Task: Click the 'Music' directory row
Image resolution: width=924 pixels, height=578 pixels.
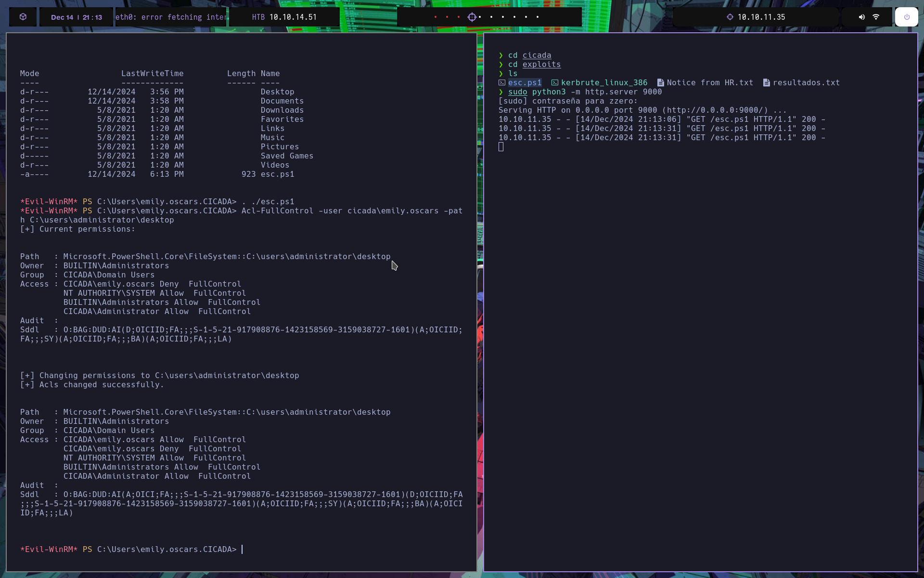Action: point(153,138)
